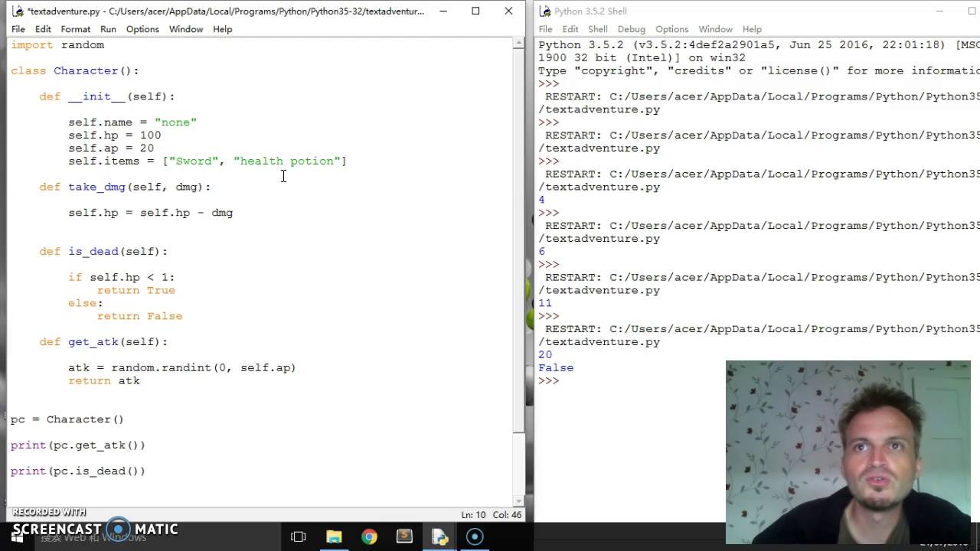Click the 'def is_dead(self):' line
The image size is (980, 551).
tap(103, 252)
